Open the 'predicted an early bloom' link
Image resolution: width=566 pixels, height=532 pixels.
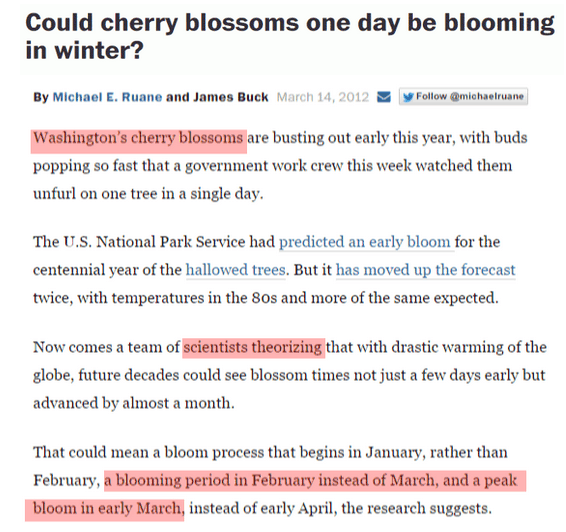pyautogui.click(x=365, y=242)
